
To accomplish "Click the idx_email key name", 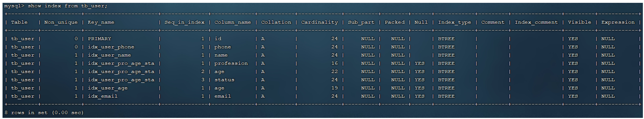I will click(x=102, y=96).
